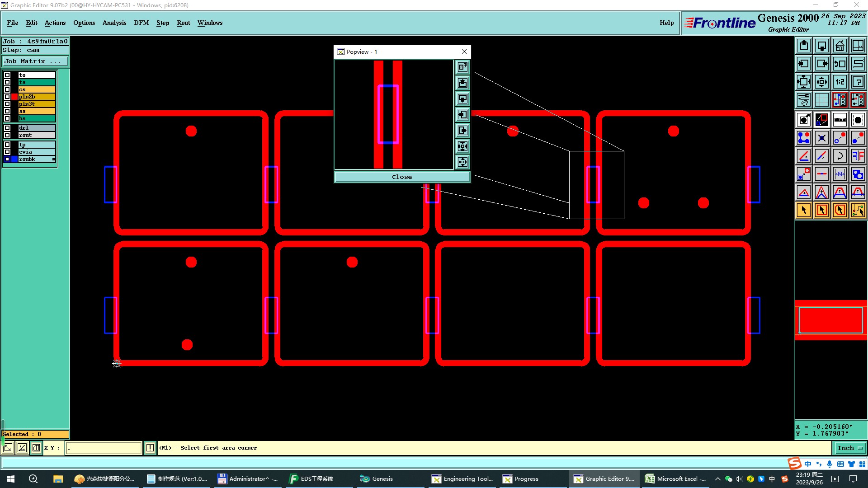
Task: Select the ruler measure tool
Action: tap(840, 120)
